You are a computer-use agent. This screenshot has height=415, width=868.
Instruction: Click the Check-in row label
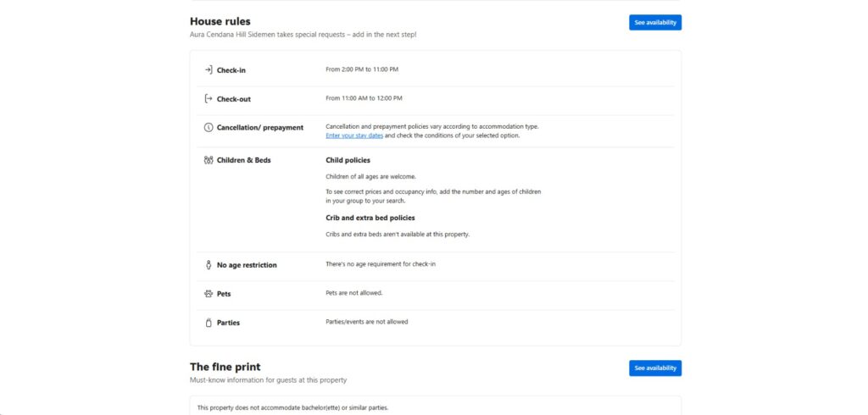231,70
